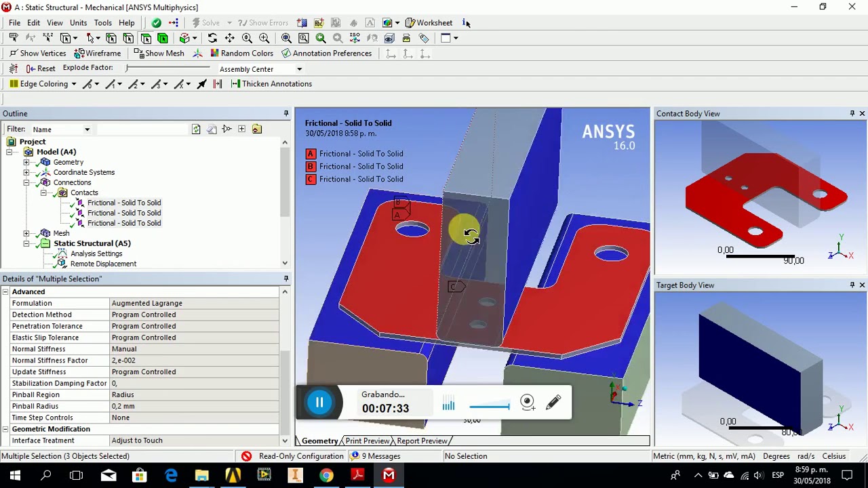Expand the Geometry tree node

pyautogui.click(x=26, y=162)
